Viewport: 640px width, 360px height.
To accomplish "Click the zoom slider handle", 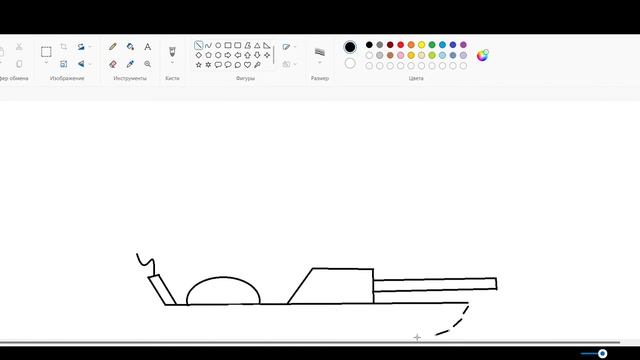I will click(x=602, y=353).
